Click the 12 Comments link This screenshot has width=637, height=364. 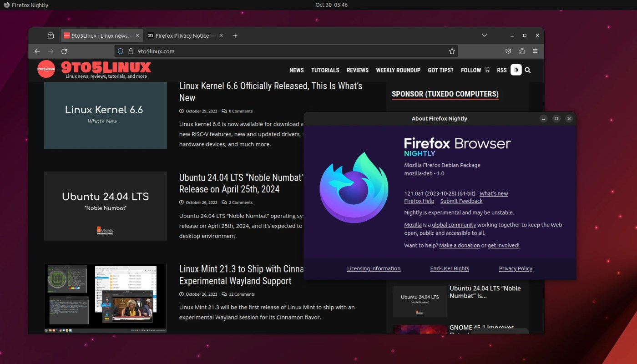click(x=242, y=294)
